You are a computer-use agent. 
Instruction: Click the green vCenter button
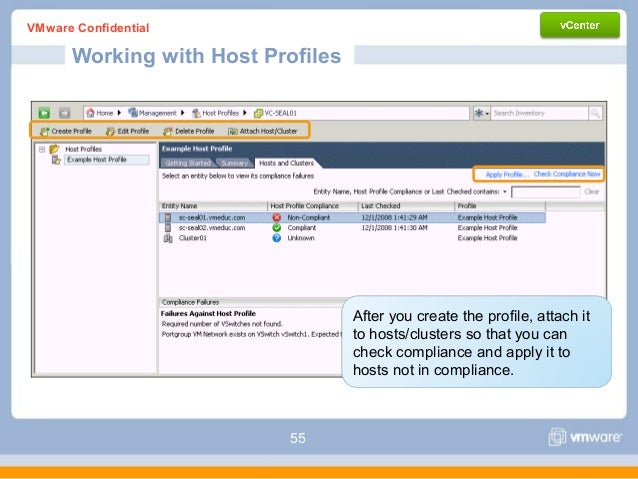click(x=580, y=25)
